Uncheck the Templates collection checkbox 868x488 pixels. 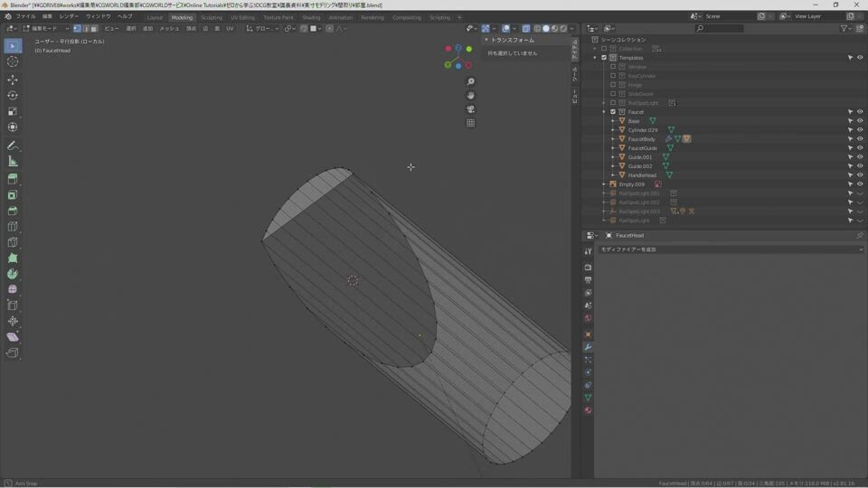pos(604,58)
